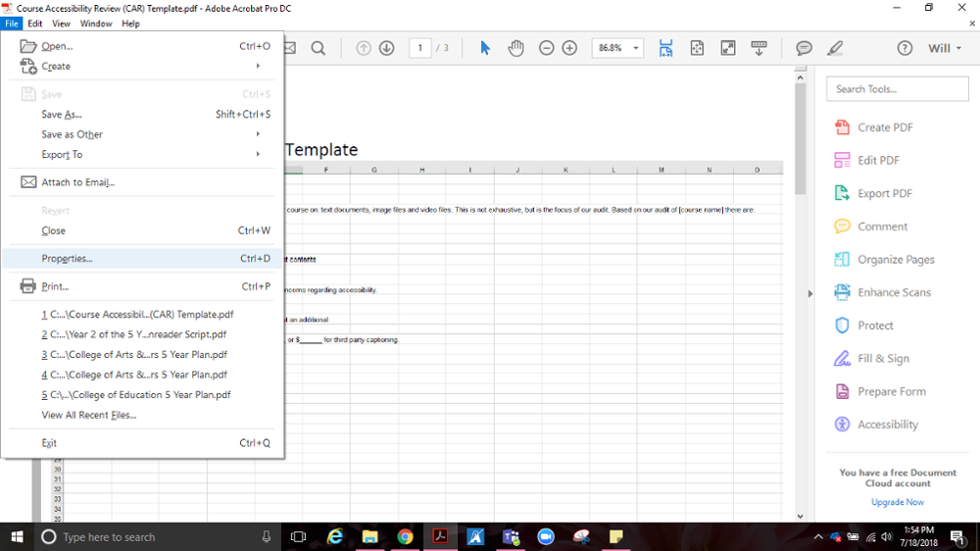Open the Create PDF tool
The width and height of the screenshot is (980, 551).
(874, 127)
